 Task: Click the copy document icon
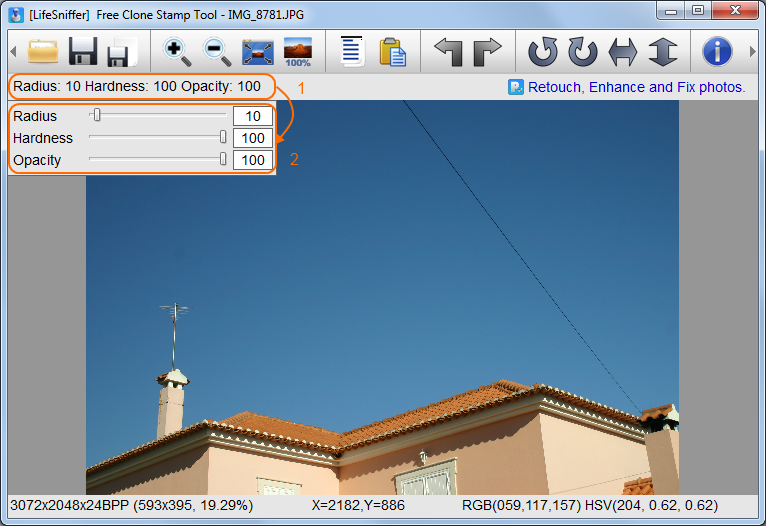(x=352, y=51)
